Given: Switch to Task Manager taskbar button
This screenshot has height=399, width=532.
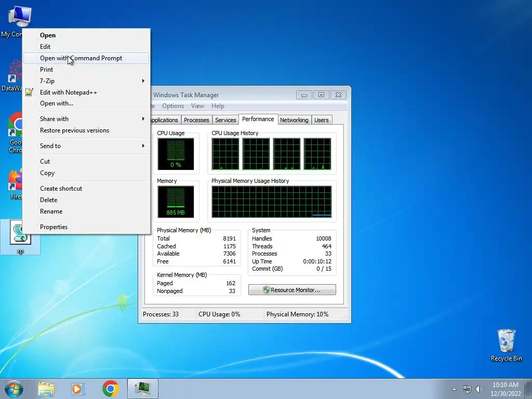Looking at the screenshot, I should 143,389.
